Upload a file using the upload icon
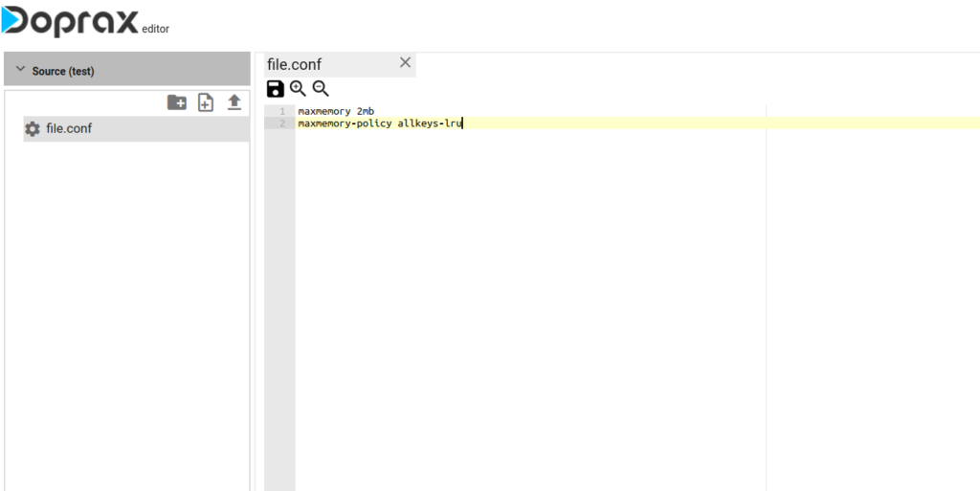Screen dimensions: 980x491 coord(234,102)
